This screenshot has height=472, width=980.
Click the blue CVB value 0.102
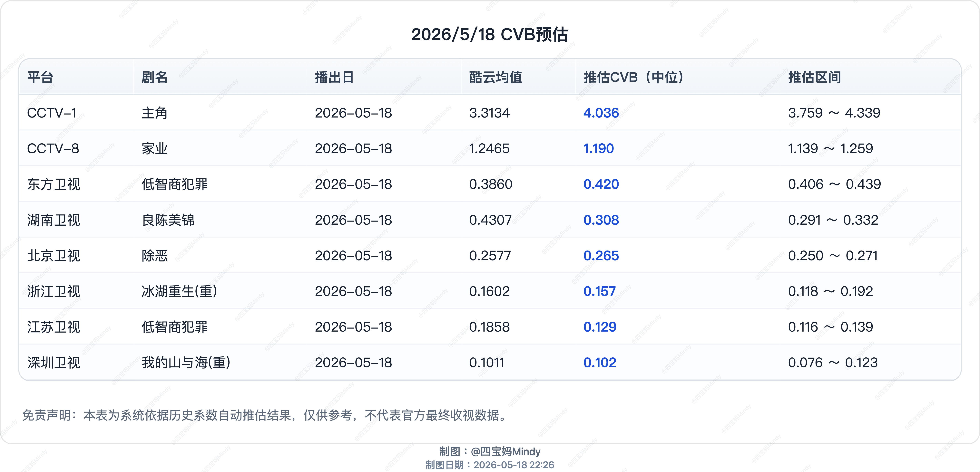pos(600,363)
